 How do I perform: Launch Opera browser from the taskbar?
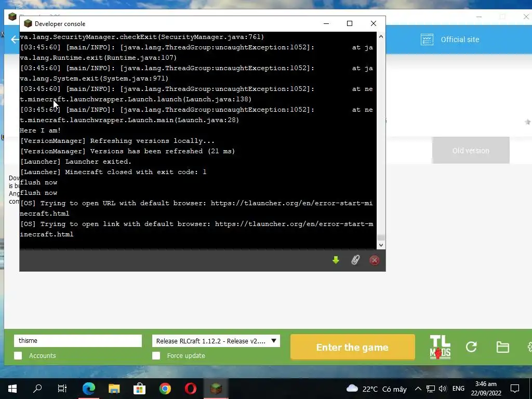191,389
